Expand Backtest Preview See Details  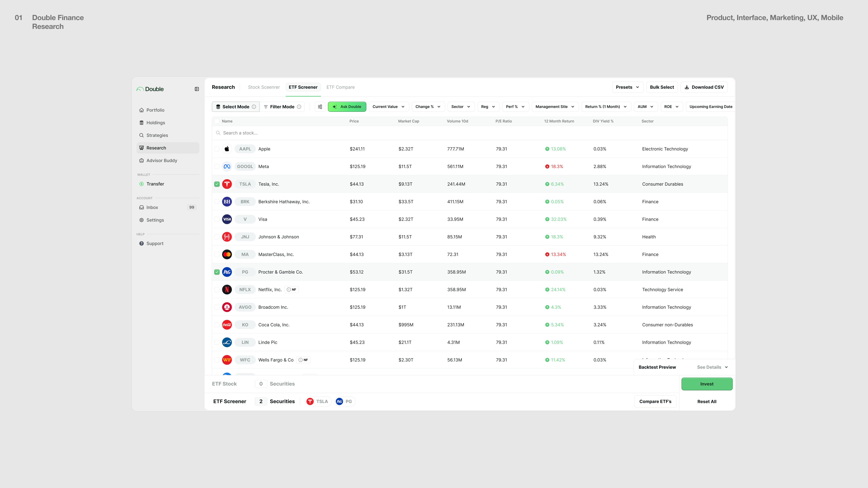pos(712,367)
